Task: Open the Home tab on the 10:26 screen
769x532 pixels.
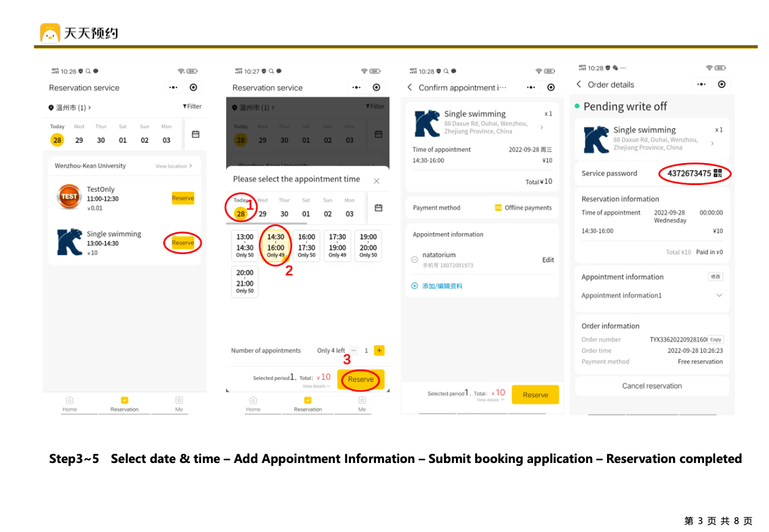Action: tap(70, 404)
